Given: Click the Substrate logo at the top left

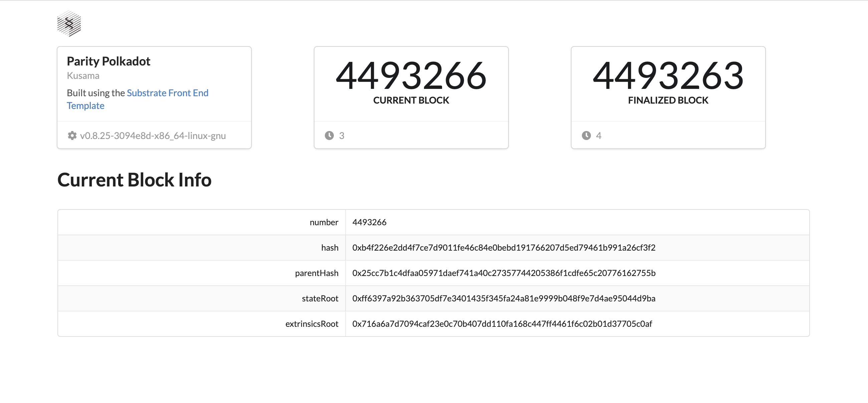Looking at the screenshot, I should pos(69,24).
